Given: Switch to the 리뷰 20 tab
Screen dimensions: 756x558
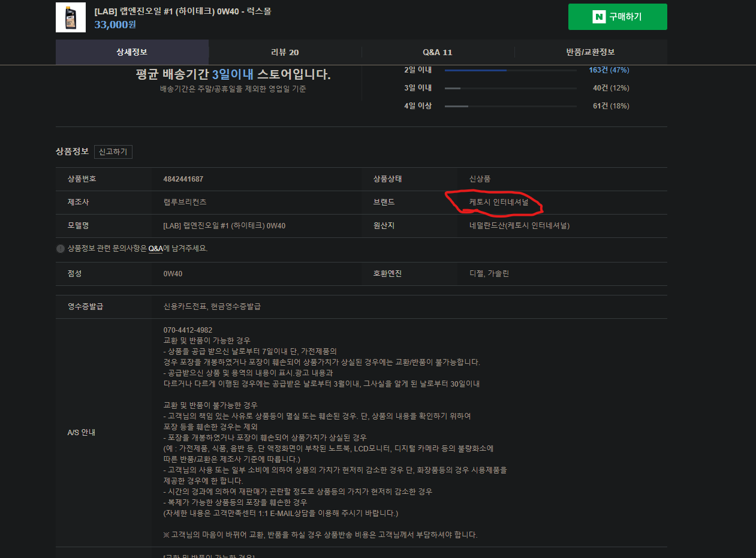Looking at the screenshot, I should 285,52.
